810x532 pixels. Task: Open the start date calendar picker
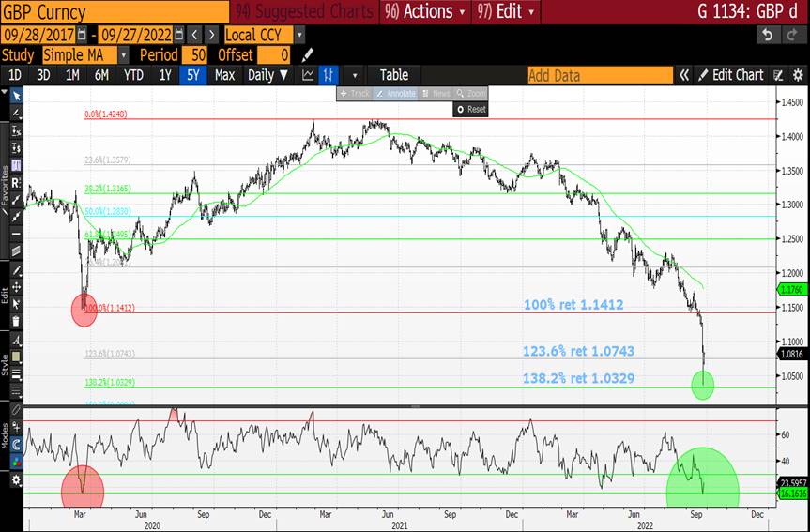coord(83,35)
